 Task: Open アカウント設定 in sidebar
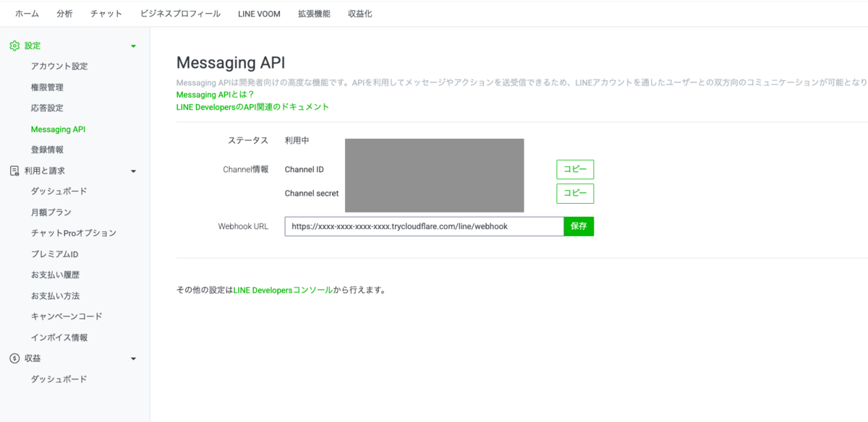59,66
